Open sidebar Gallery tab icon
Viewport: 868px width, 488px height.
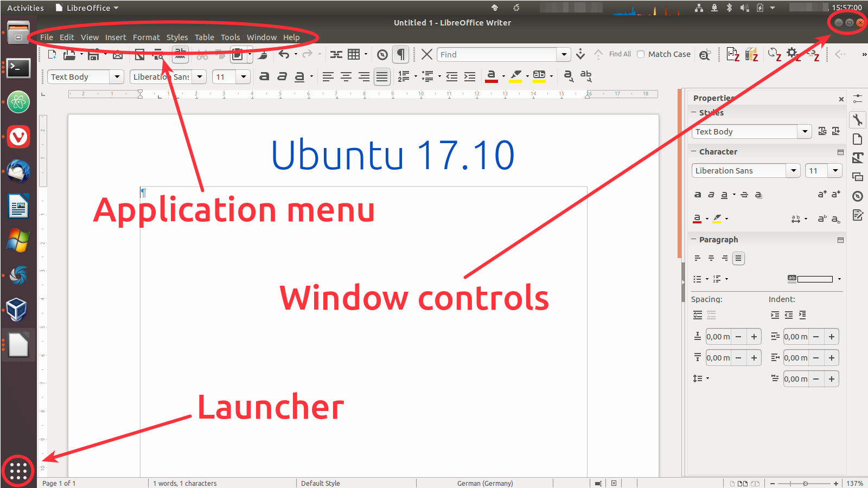(858, 177)
